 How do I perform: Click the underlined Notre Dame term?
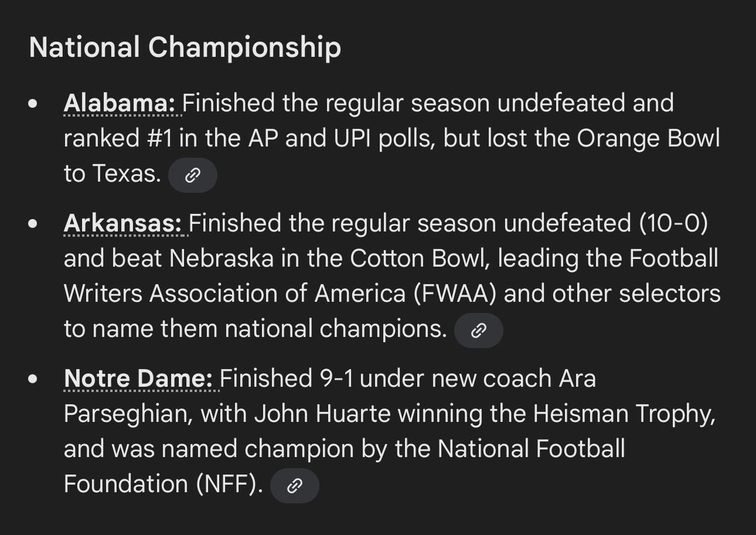pyautogui.click(x=140, y=379)
